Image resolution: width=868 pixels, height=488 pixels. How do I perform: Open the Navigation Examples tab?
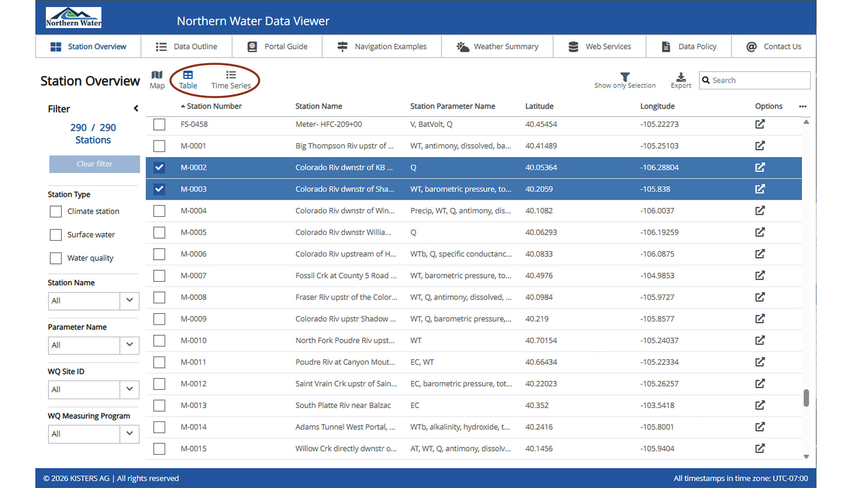pyautogui.click(x=382, y=47)
